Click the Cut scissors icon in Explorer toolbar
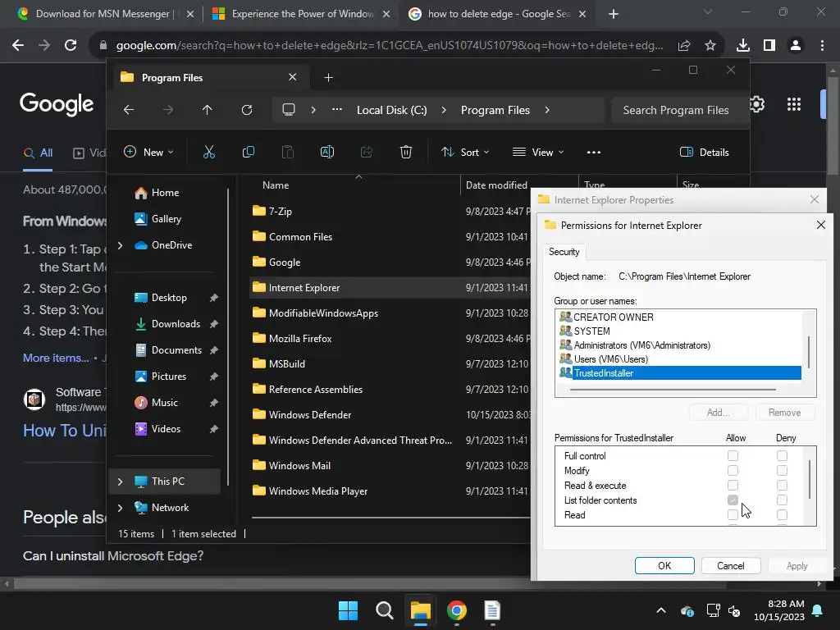Screen dimensions: 840x630 click(x=209, y=152)
